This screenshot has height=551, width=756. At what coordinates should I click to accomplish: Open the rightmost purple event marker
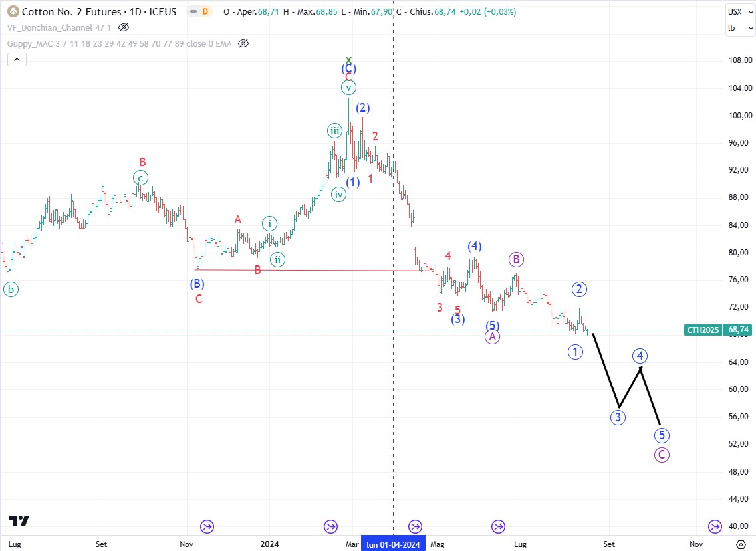(715, 526)
